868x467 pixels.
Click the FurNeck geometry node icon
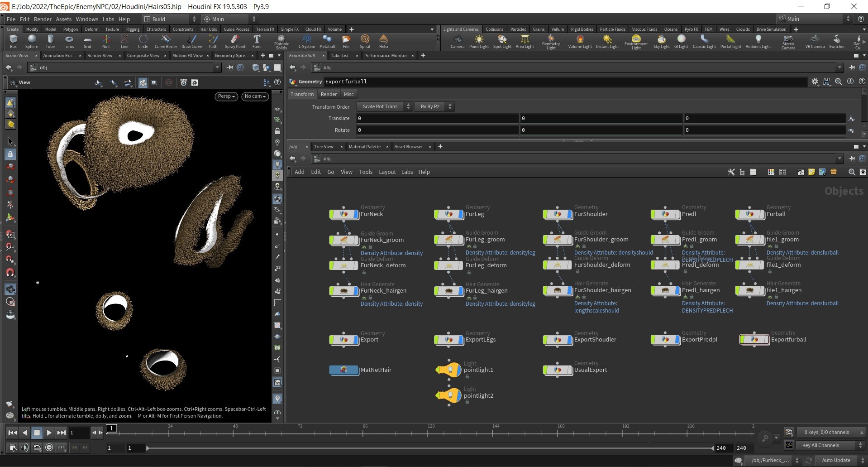[x=343, y=214]
